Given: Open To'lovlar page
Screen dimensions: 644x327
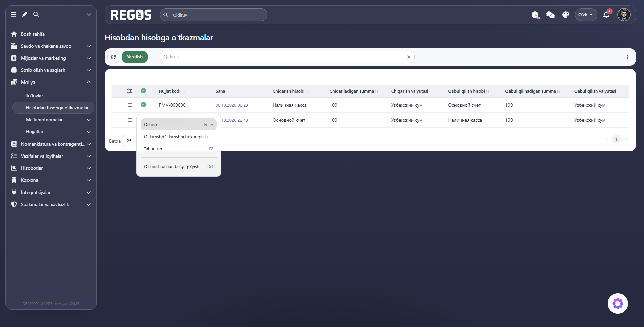Looking at the screenshot, I should click(x=53, y=96).
